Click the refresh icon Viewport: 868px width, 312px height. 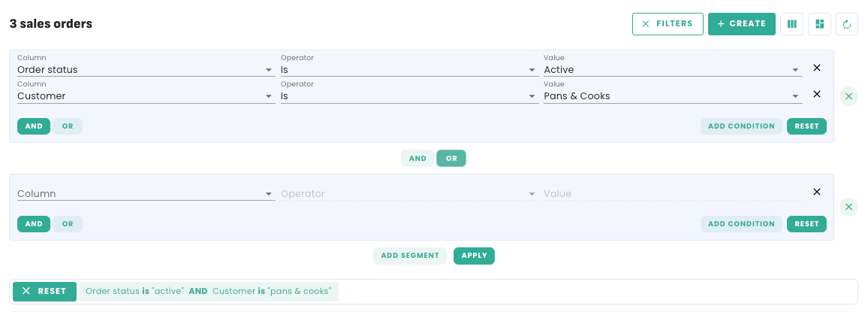click(x=847, y=24)
